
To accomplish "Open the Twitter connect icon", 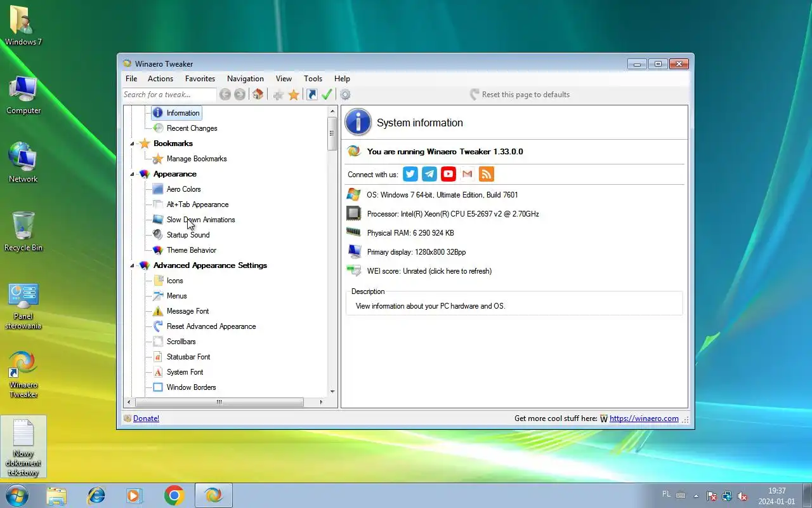I will point(410,174).
